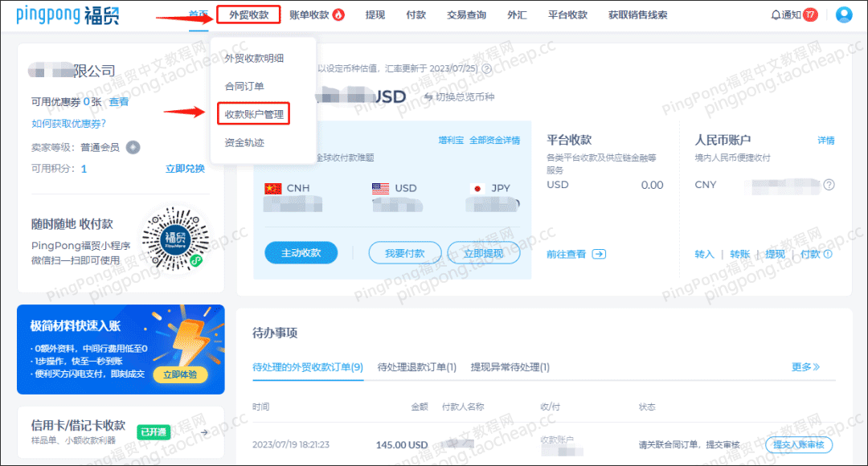This screenshot has height=466, width=868.
Task: Switch to 待处理退款订单 tab
Action: click(417, 367)
